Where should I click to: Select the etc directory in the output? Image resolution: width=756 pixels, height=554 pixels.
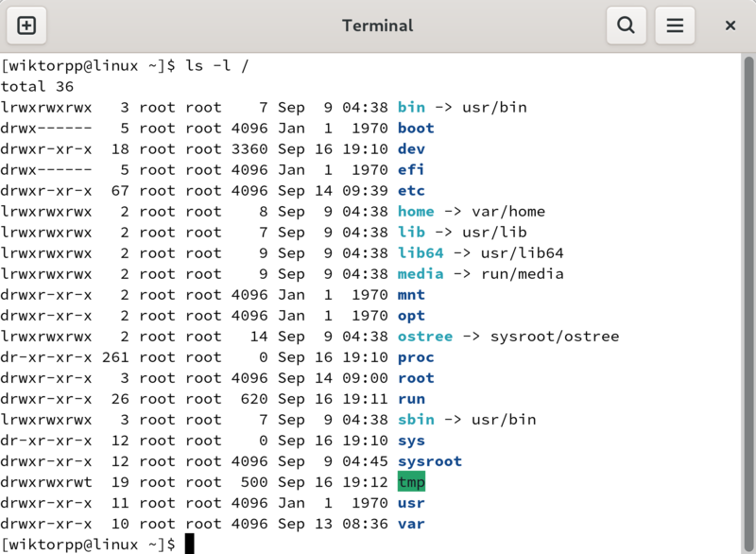[x=410, y=190]
